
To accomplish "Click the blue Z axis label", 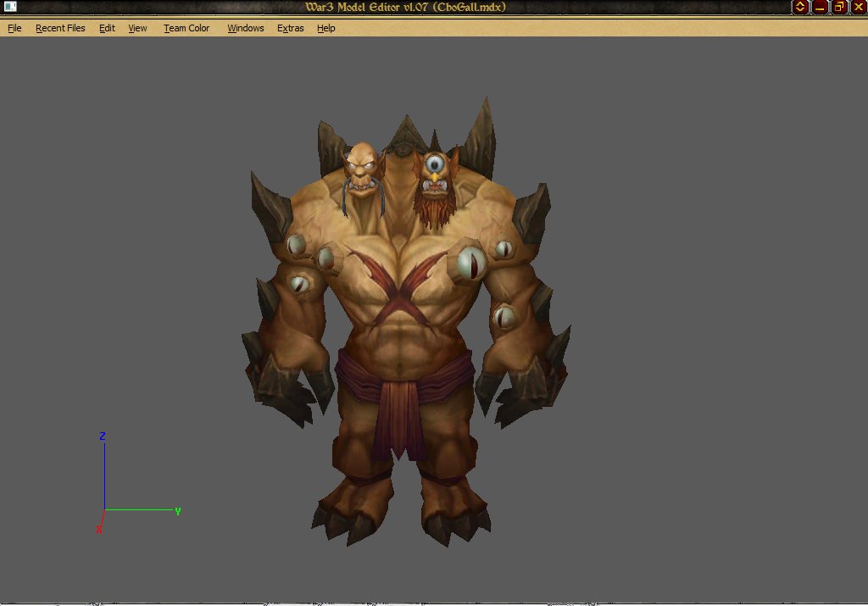I will point(103,436).
